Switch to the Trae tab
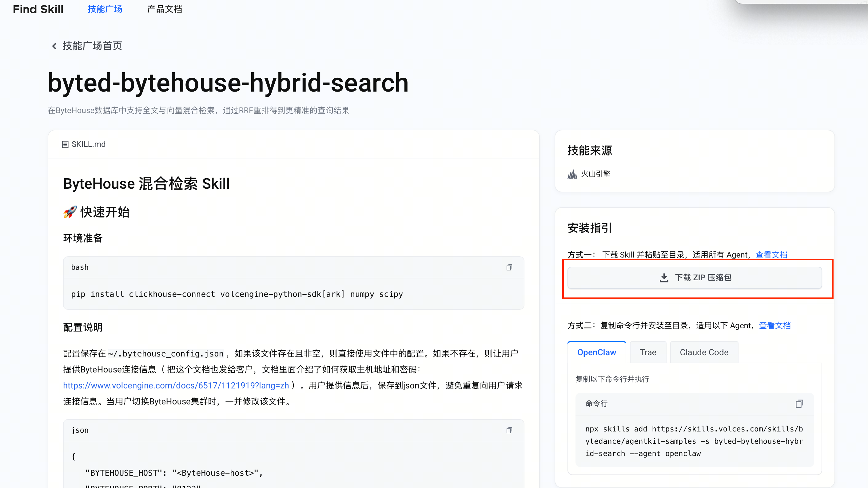This screenshot has height=488, width=868. tap(648, 352)
